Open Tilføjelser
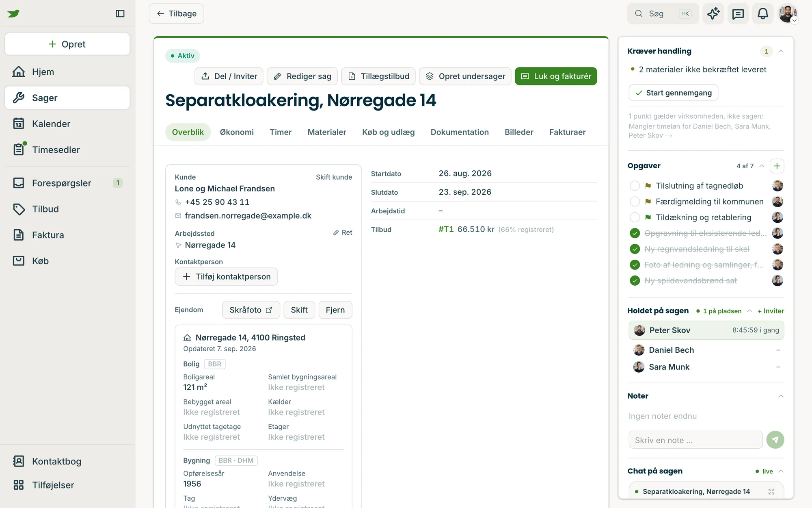 pos(67,485)
